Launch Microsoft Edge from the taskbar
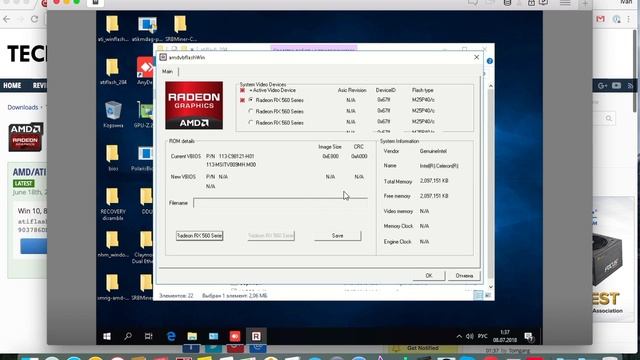The width and height of the screenshot is (640, 360). pos(171,336)
